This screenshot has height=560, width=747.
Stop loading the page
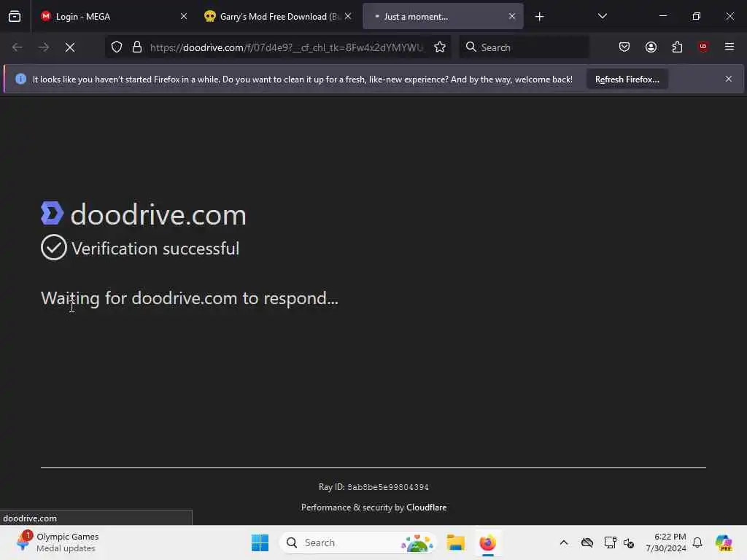click(x=69, y=47)
